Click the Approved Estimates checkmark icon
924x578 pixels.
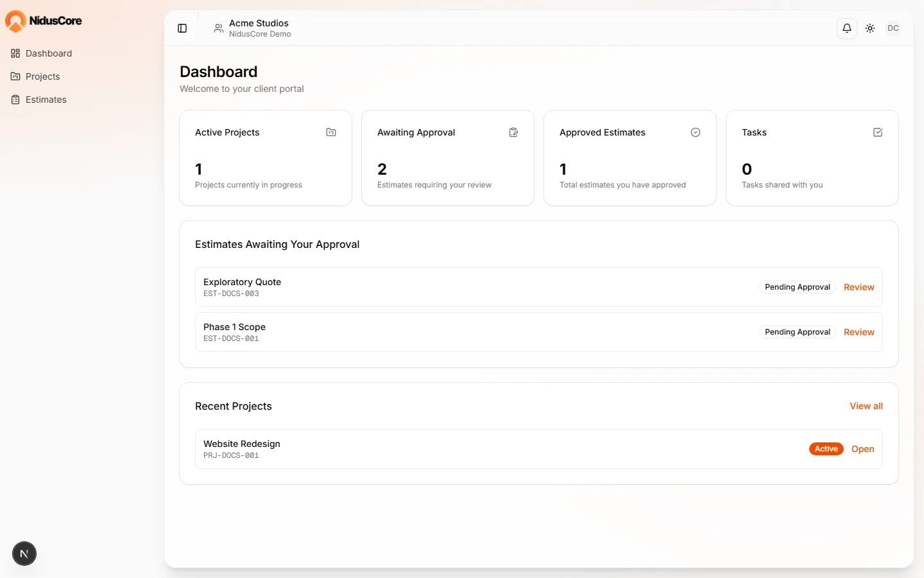[x=696, y=132]
